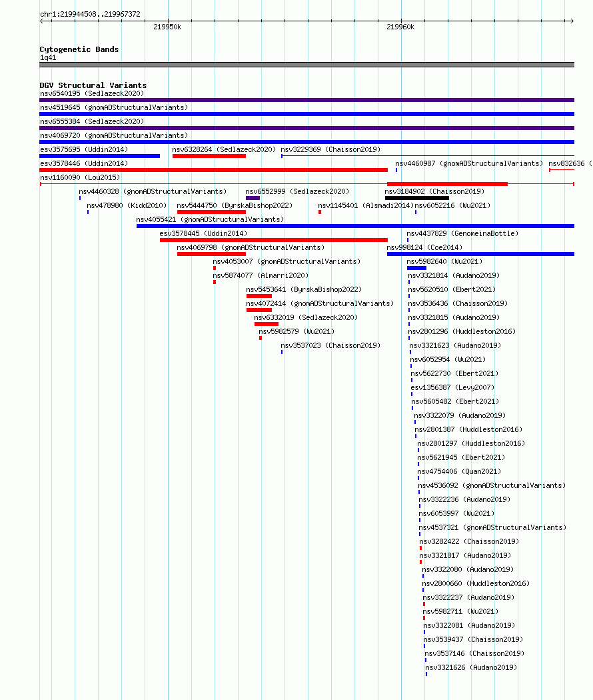593x700 pixels.
Task: Open nsv998124 (Coe2014) label
Action: (425, 247)
